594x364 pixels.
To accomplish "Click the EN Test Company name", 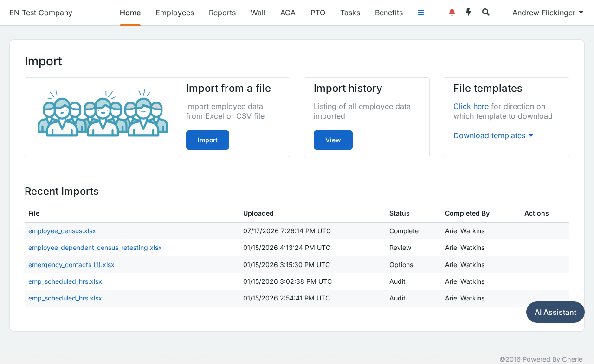I will click(41, 13).
